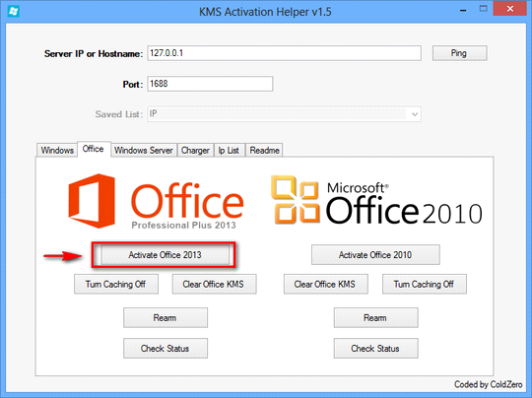Viewport: 532px width, 398px height.
Task: Click the Microsoft Office 2010 logo
Action: point(376,200)
